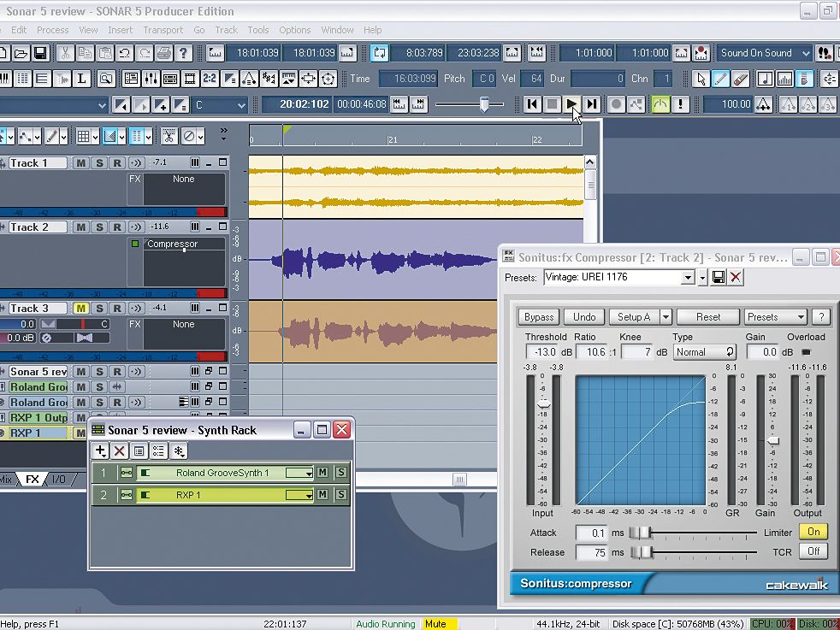Click the Attack slider handle
840x630 pixels.
click(639, 533)
